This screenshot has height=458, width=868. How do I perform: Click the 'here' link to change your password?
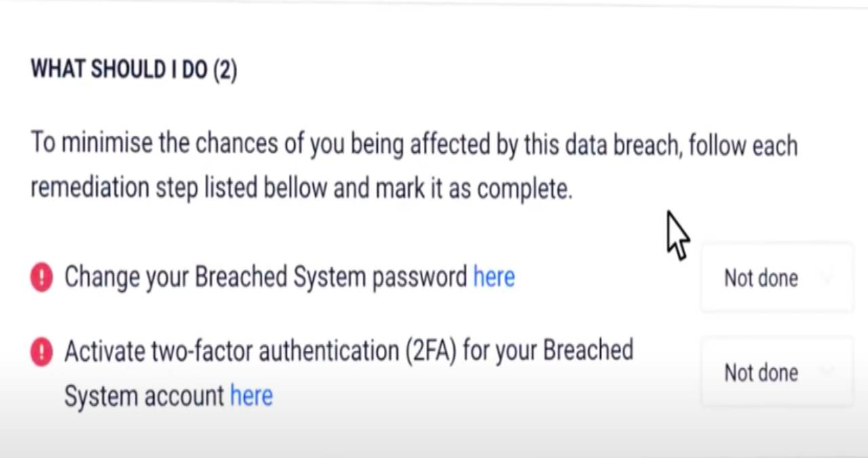point(494,277)
